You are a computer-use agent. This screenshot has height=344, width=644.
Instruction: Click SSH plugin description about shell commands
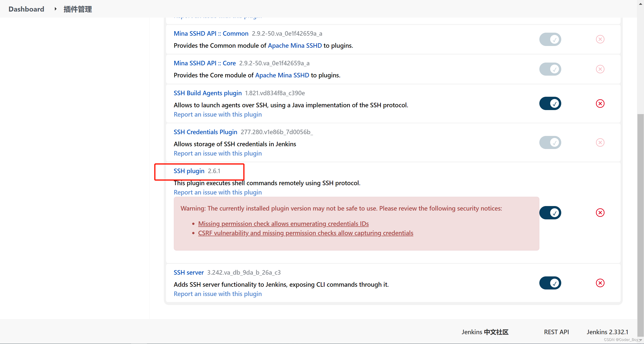[267, 183]
